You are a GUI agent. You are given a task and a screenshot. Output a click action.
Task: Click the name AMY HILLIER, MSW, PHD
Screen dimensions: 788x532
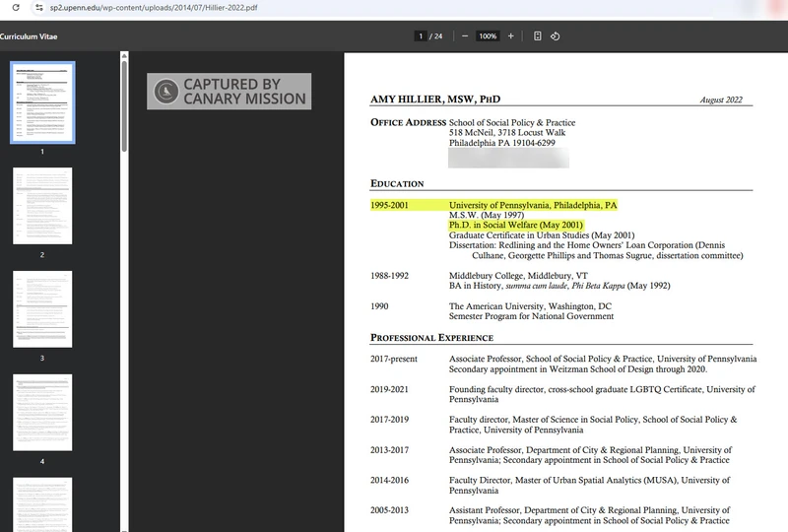point(435,100)
